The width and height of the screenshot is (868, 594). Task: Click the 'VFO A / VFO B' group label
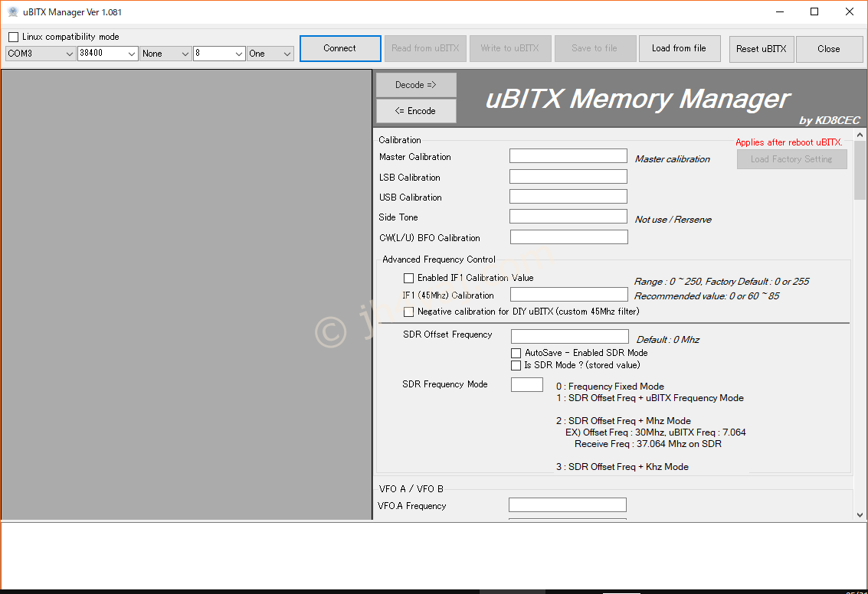(411, 489)
